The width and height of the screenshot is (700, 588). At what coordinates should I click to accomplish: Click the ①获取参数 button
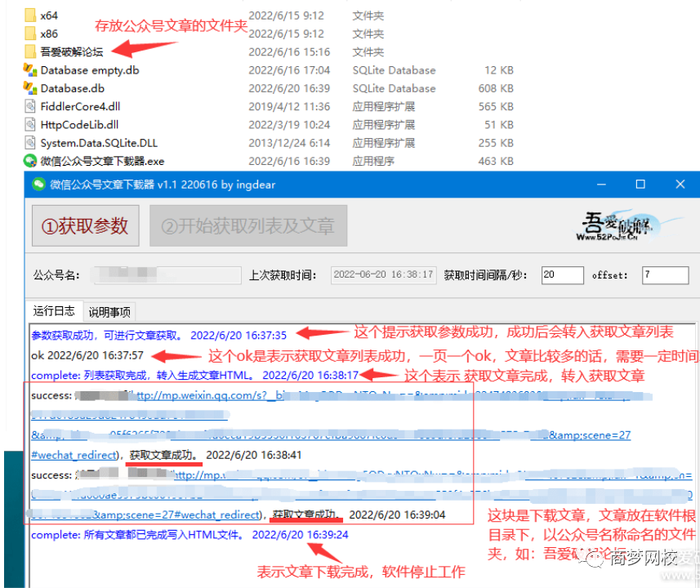(85, 226)
